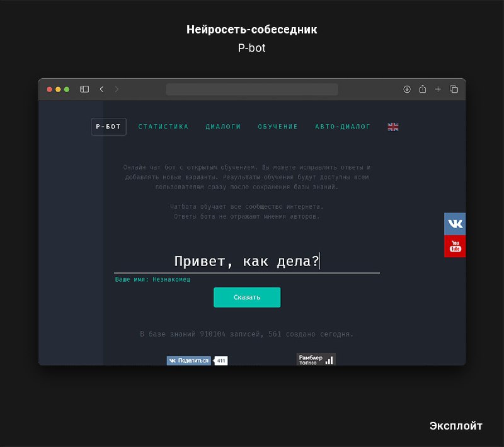This screenshot has height=447, width=504.
Task: Toggle the browser sidebar panel icon
Action: [x=84, y=90]
